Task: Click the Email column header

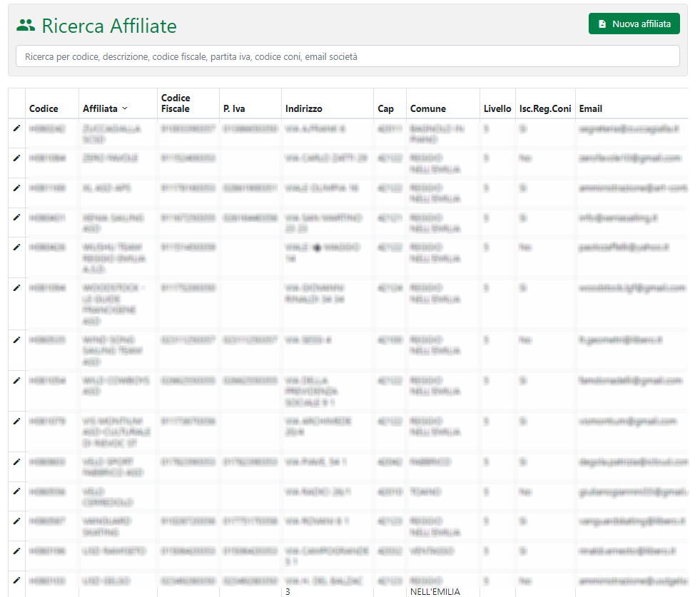Action: click(591, 109)
